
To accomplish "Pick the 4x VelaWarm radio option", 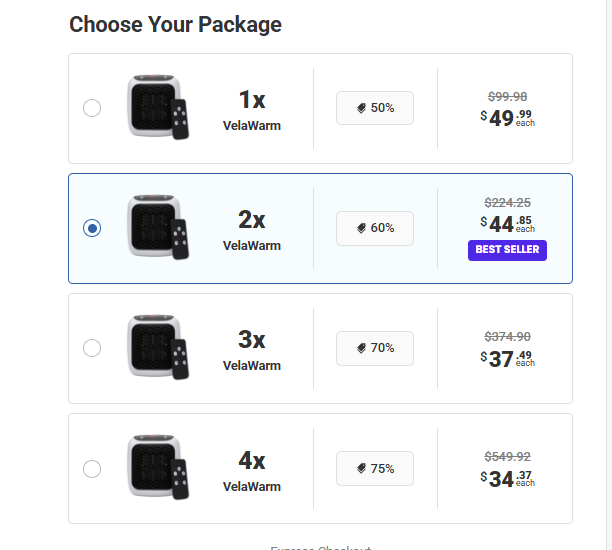I will 92,468.
